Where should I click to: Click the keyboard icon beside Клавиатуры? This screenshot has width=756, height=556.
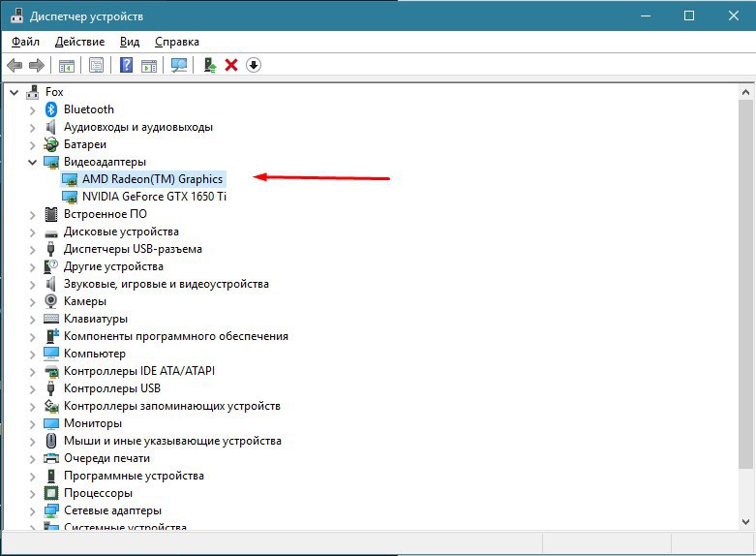[51, 319]
